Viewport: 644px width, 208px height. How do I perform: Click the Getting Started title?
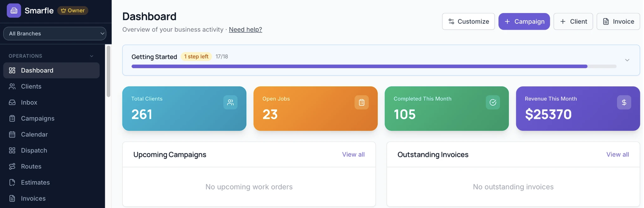154,57
